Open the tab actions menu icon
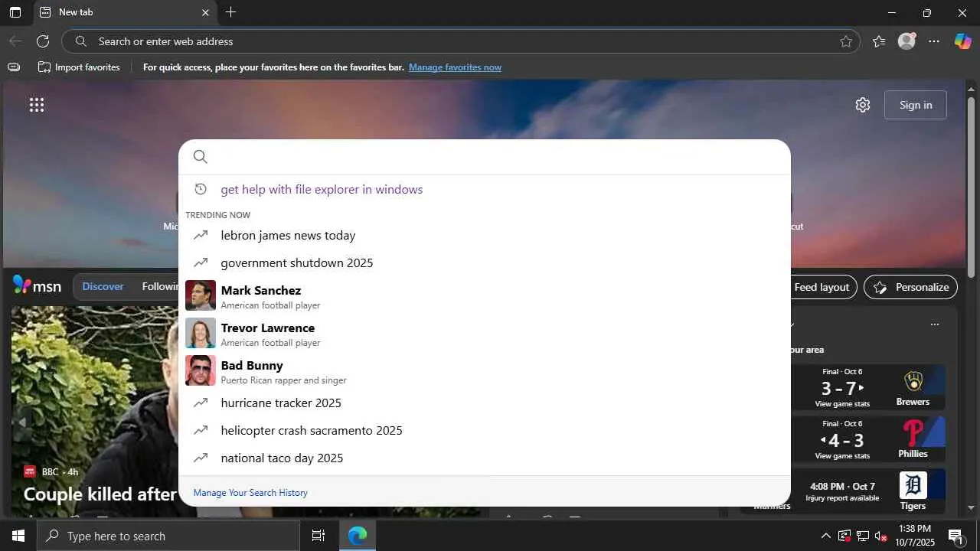 coord(15,12)
